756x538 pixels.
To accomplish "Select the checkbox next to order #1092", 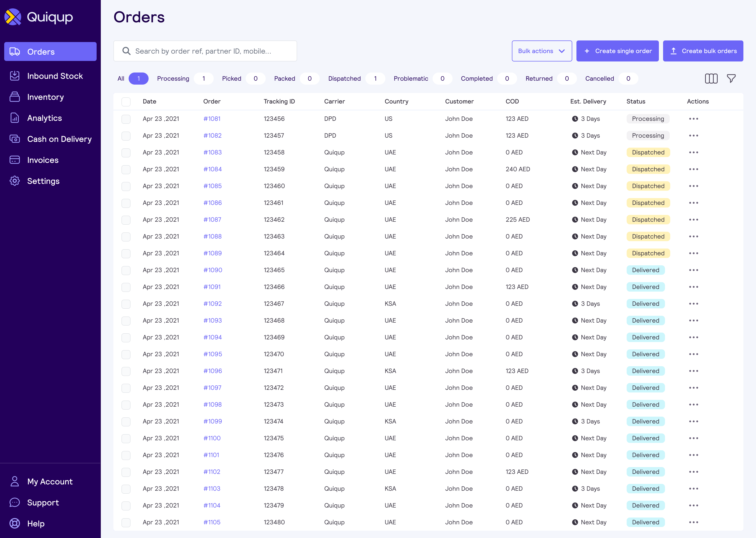I will [126, 304].
